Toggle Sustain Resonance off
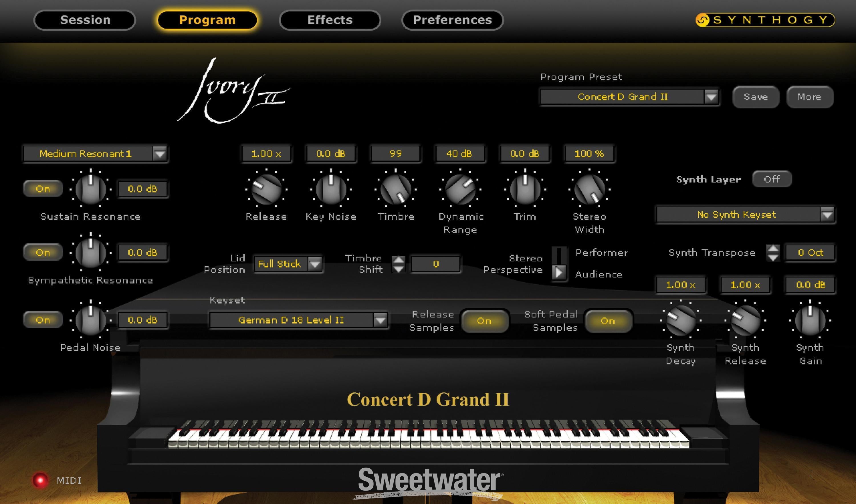 click(42, 189)
